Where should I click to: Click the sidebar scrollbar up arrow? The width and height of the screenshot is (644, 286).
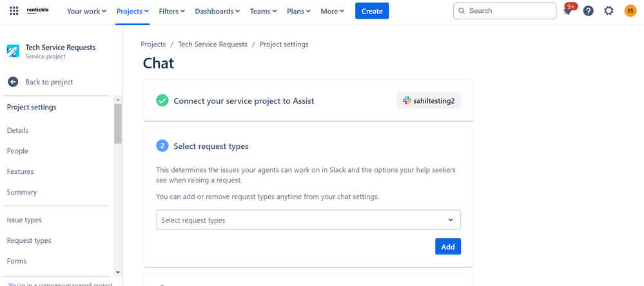point(118,100)
